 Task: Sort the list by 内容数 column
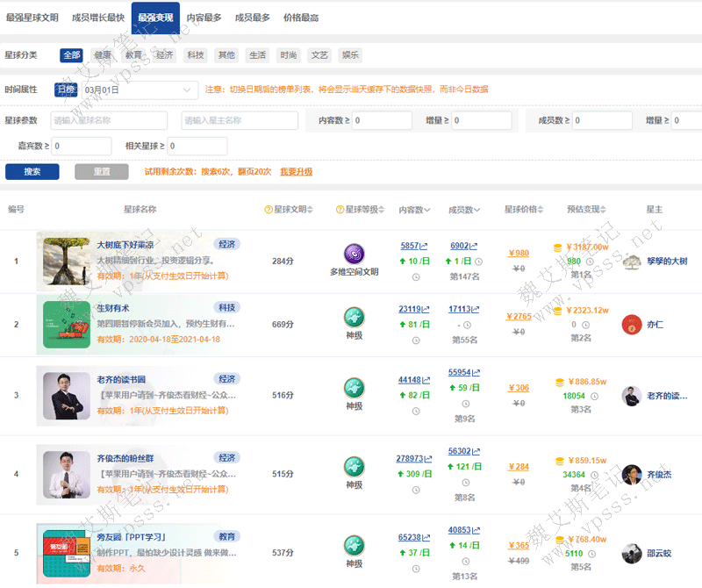point(414,210)
